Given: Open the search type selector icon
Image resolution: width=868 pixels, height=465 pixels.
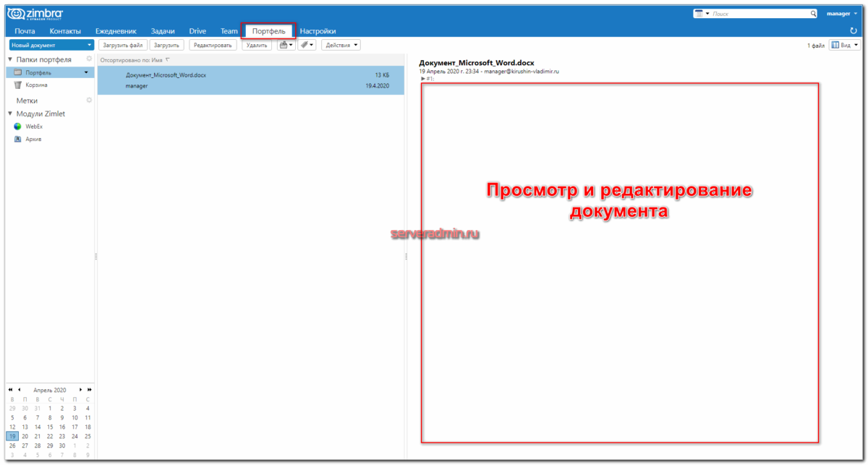Looking at the screenshot, I should 702,14.
